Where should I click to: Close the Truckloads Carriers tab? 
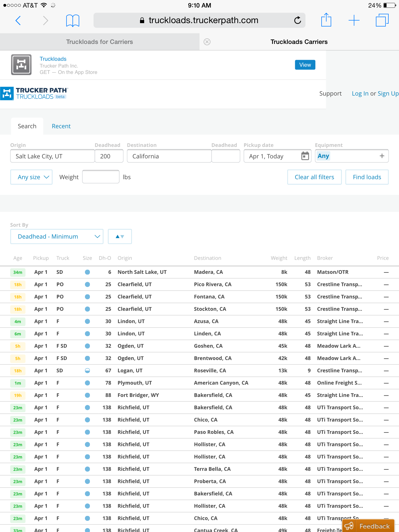207,42
